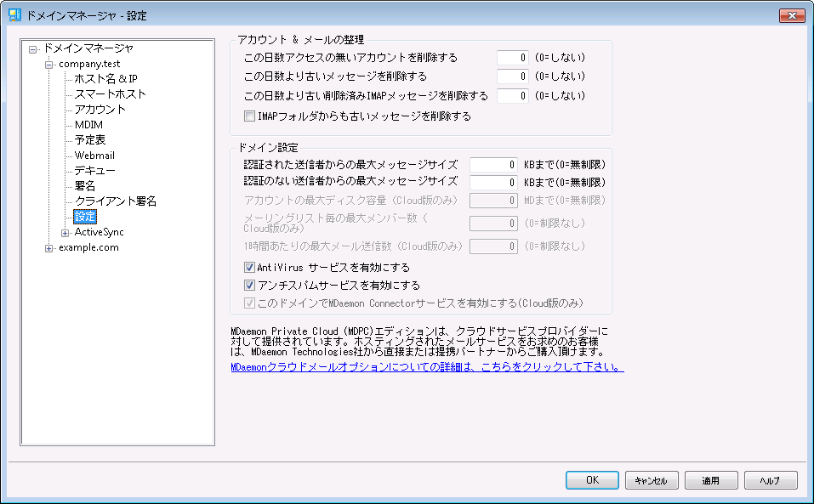Collapse the ドメインマネージャ root node
The image size is (814, 504).
(x=34, y=48)
